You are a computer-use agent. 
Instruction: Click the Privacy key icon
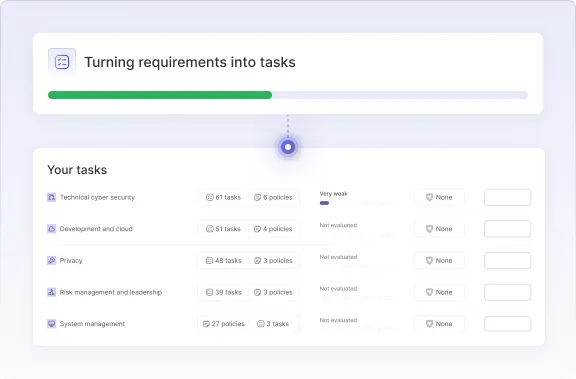(51, 260)
